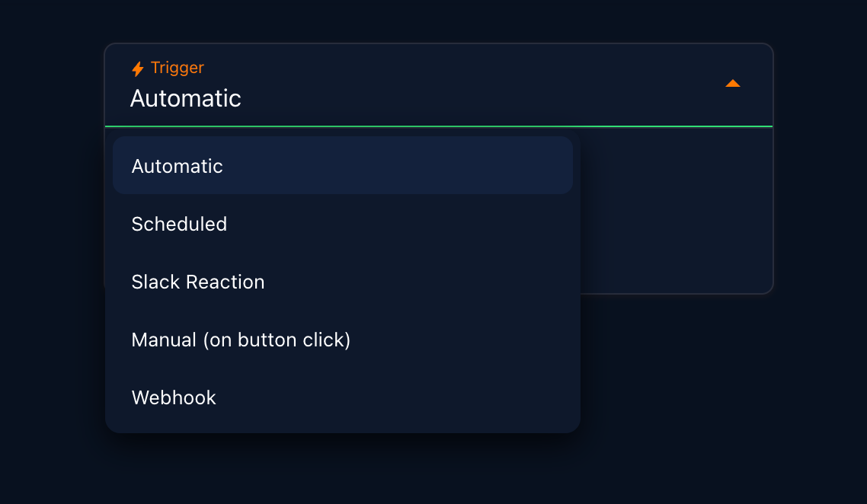Image resolution: width=867 pixels, height=504 pixels.
Task: Click the lightning bolt Trigger icon
Action: coord(137,68)
